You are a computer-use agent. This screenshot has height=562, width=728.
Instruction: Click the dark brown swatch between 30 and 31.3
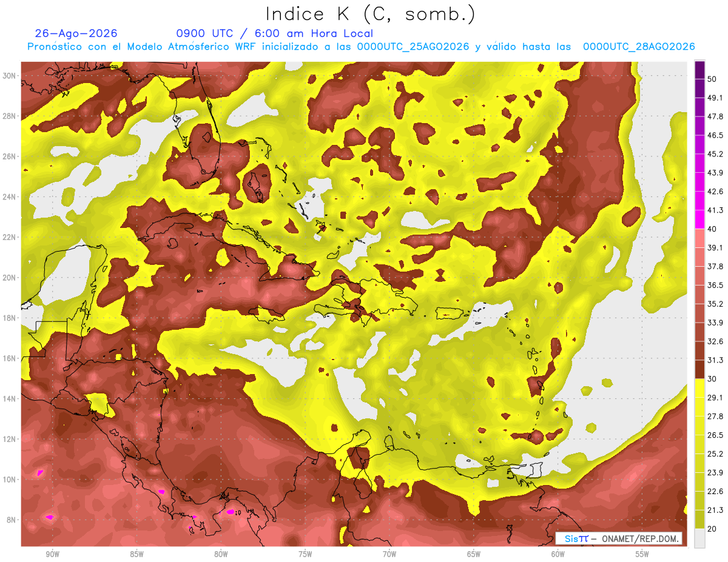[x=700, y=369]
